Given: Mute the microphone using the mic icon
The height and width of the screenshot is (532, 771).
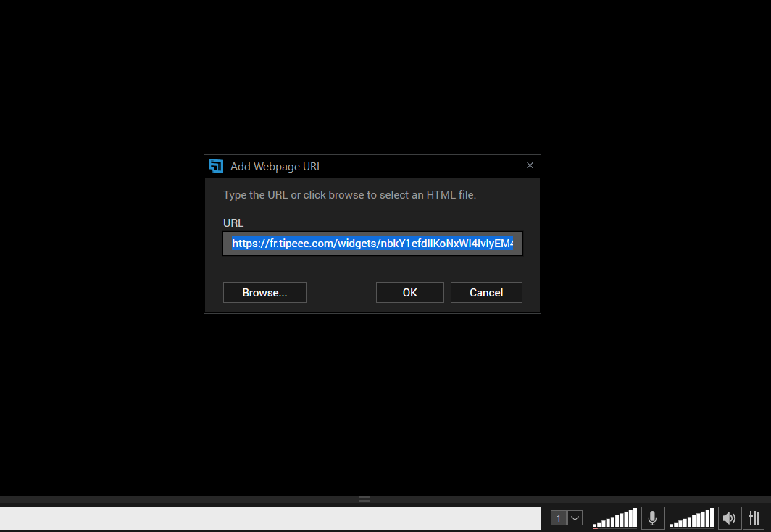Looking at the screenshot, I should point(652,518).
